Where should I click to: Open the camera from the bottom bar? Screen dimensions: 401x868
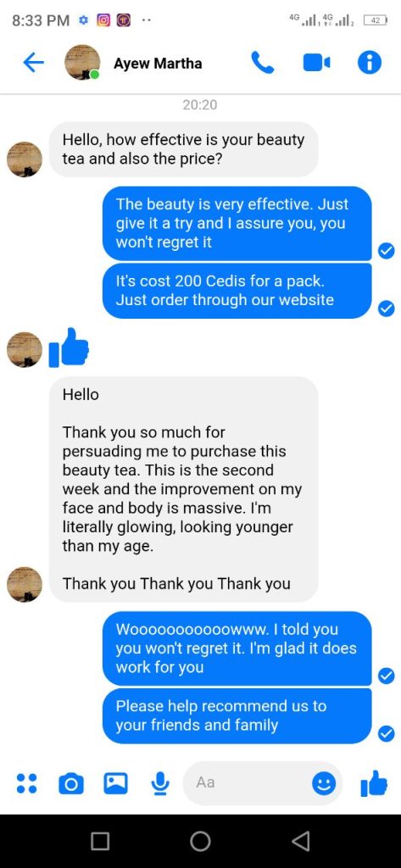[x=71, y=783]
